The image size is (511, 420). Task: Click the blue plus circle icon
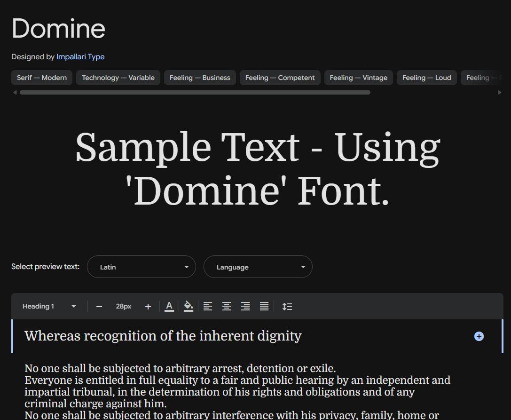tap(479, 336)
